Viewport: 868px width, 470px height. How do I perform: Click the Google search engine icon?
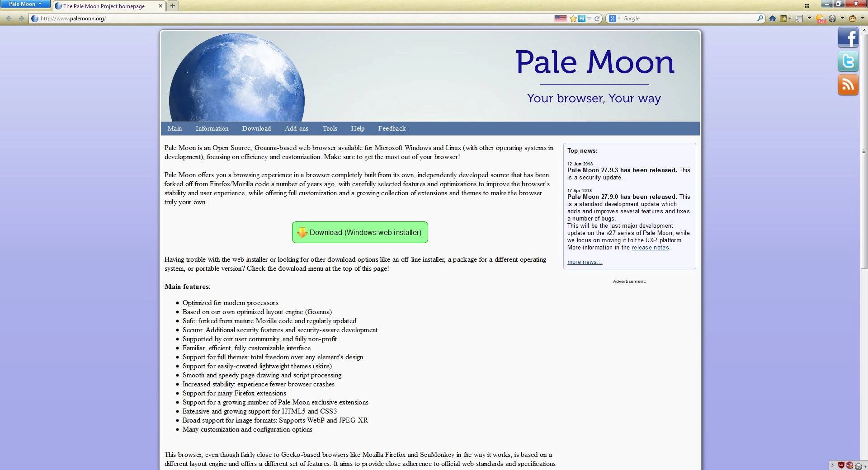click(x=613, y=19)
